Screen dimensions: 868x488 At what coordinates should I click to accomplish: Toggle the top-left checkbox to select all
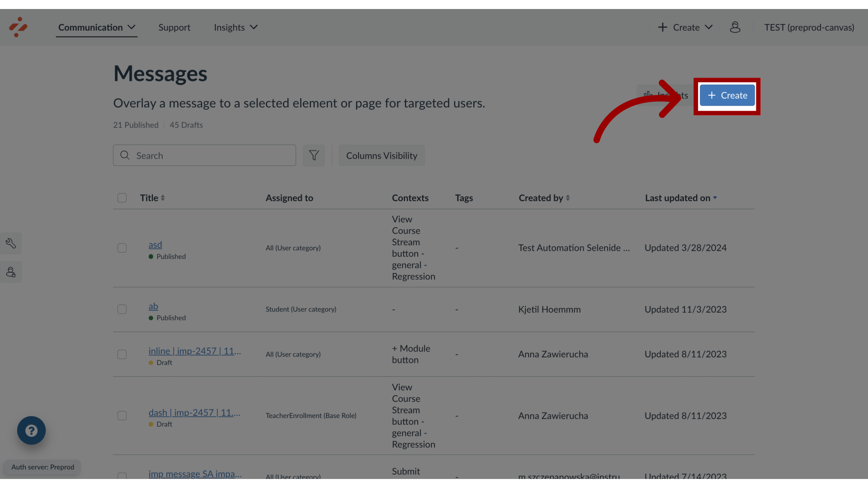coord(122,198)
